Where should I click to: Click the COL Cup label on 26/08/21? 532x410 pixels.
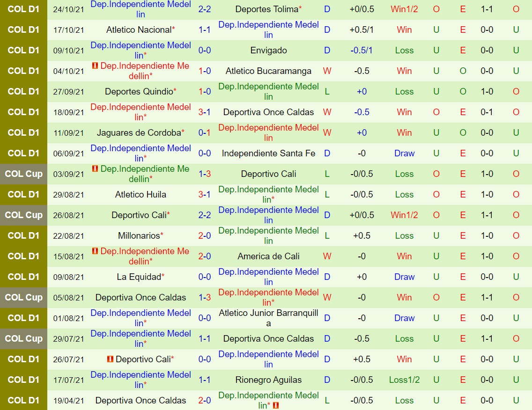(x=24, y=215)
